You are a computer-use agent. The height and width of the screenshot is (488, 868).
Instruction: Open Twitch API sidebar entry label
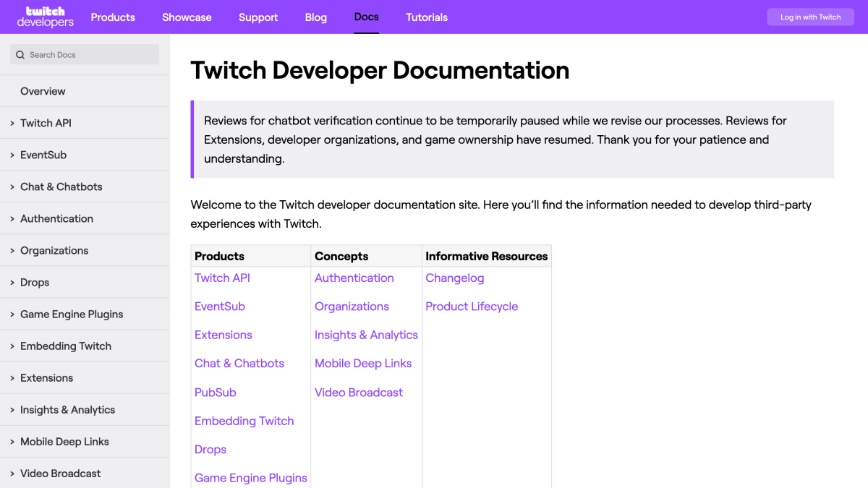[x=46, y=123]
